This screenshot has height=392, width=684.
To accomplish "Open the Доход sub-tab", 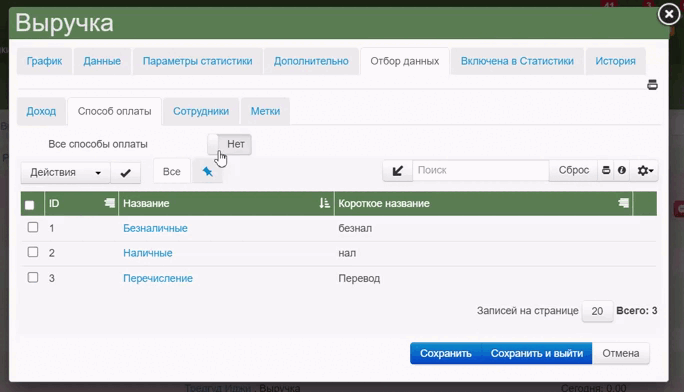I will pyautogui.click(x=41, y=111).
